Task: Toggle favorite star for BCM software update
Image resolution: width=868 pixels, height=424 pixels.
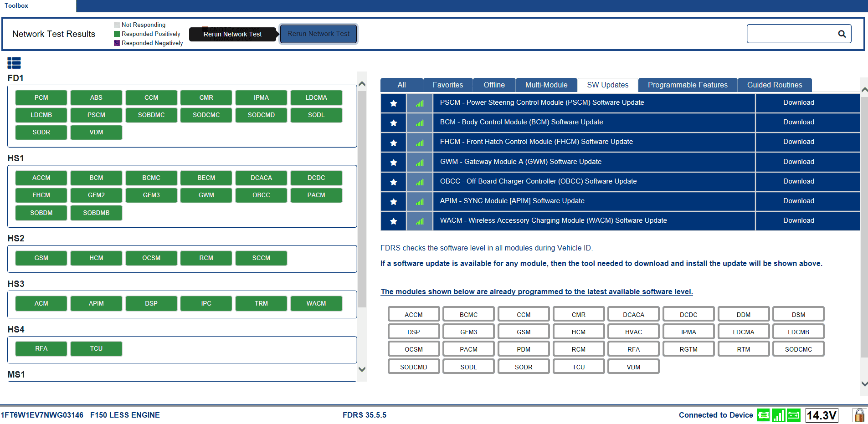Action: [394, 123]
